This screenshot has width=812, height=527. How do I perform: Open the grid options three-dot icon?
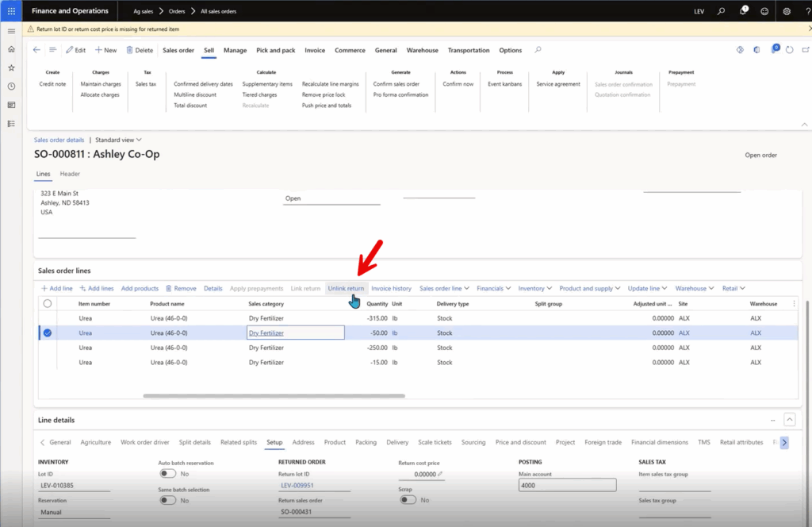794,304
